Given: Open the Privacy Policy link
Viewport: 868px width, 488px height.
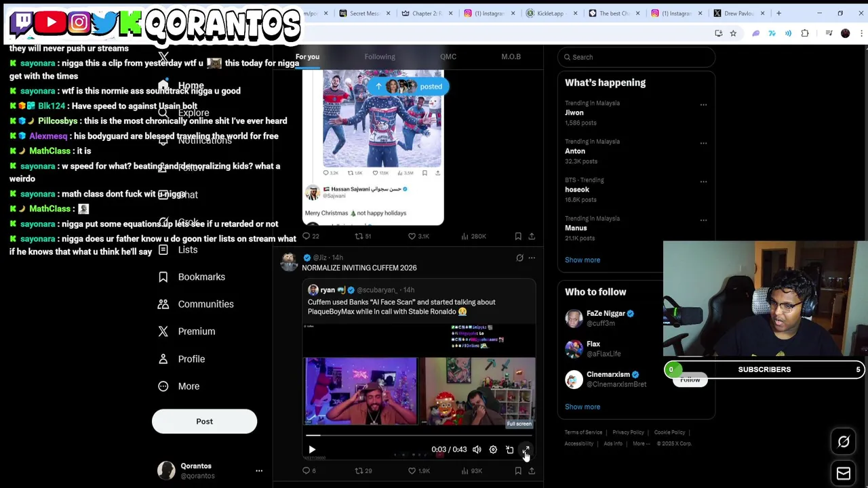Looking at the screenshot, I should [x=628, y=432].
